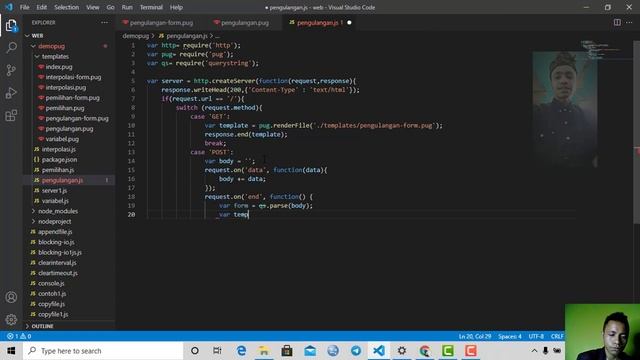This screenshot has height=360, width=640.
Task: Open the Accounts icon in activity bar
Action: point(11,297)
